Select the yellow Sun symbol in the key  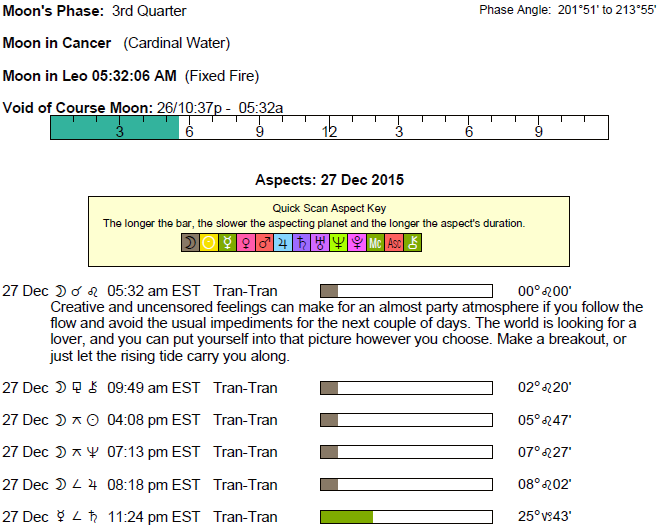[x=209, y=243]
